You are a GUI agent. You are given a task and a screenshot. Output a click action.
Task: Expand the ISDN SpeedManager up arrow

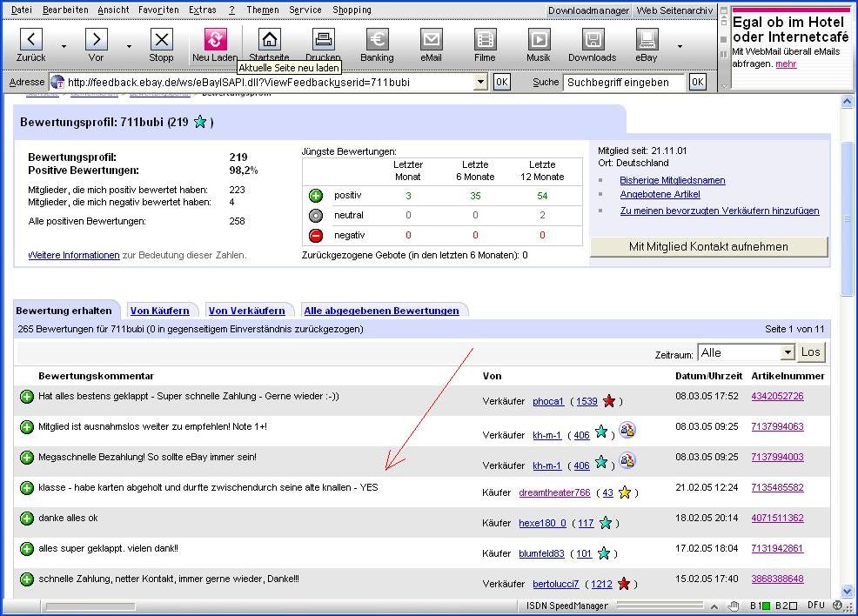click(x=714, y=606)
